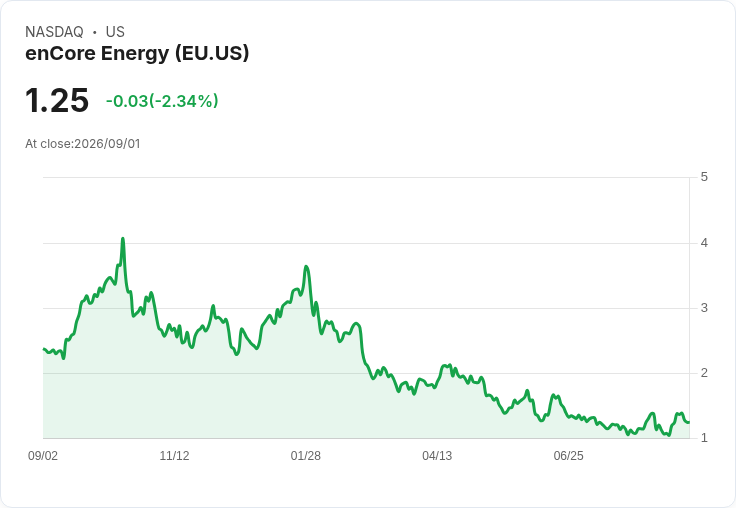The height and width of the screenshot is (508, 736).
Task: Click the enCore Energy (EU.US) title
Action: tap(137, 54)
